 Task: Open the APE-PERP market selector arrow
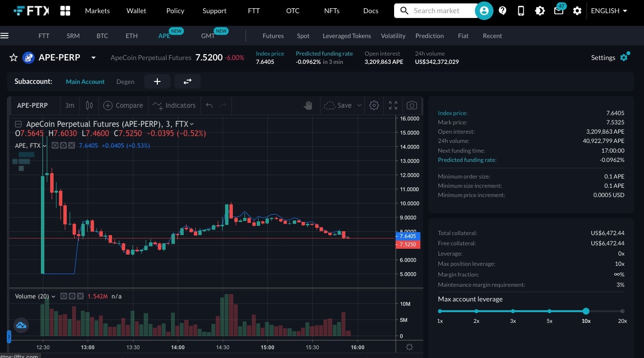(x=94, y=58)
